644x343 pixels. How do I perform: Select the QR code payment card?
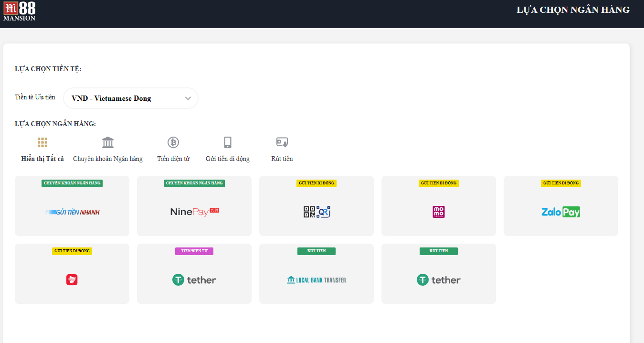(317, 206)
